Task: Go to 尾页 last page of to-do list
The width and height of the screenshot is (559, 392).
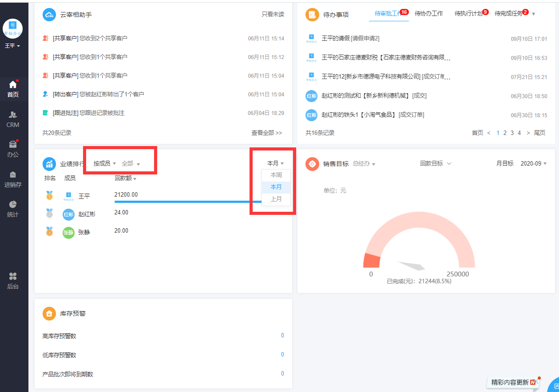Action: point(539,132)
